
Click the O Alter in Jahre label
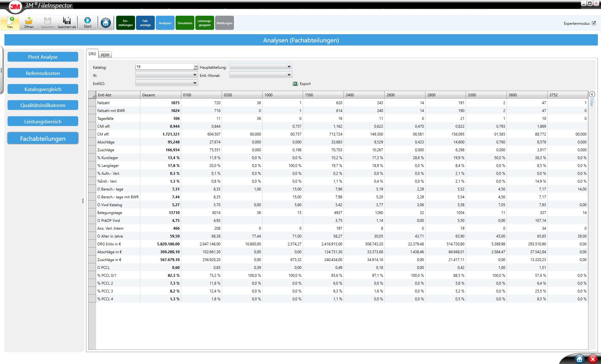click(x=110, y=236)
